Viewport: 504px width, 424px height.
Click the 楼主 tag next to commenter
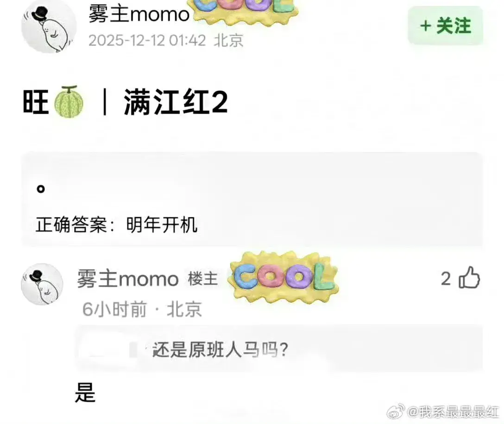click(203, 279)
